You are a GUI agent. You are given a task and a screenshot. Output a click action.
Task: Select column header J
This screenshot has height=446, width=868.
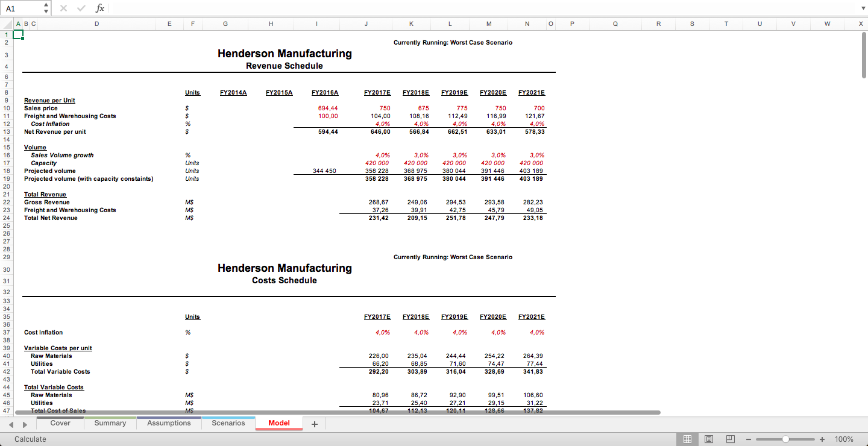pyautogui.click(x=366, y=24)
